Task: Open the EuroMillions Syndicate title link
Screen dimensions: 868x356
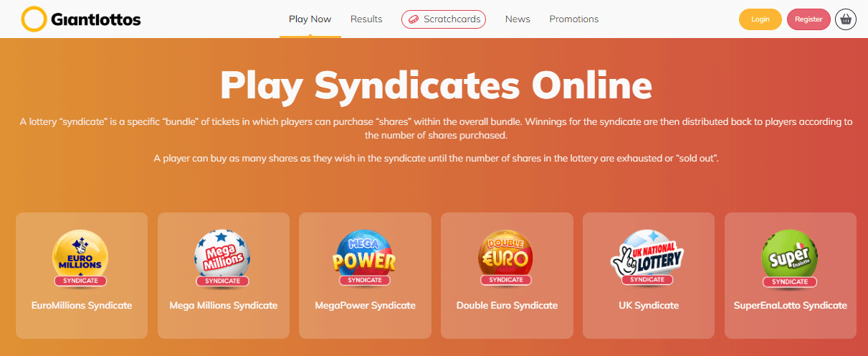Action: pyautogui.click(x=82, y=305)
